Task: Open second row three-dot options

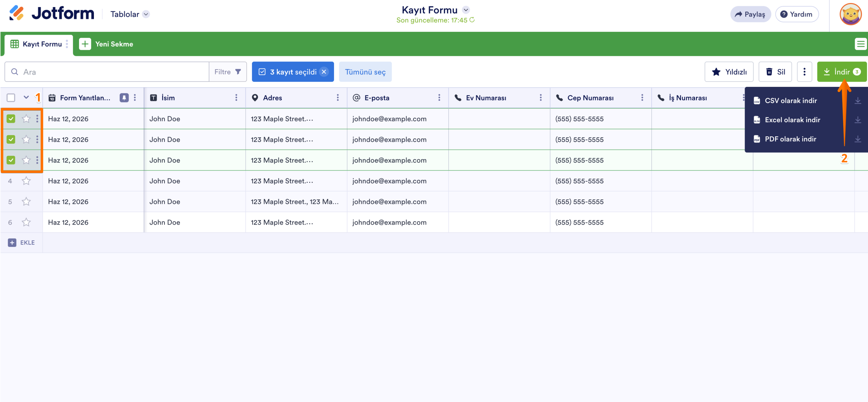Action: tap(37, 139)
